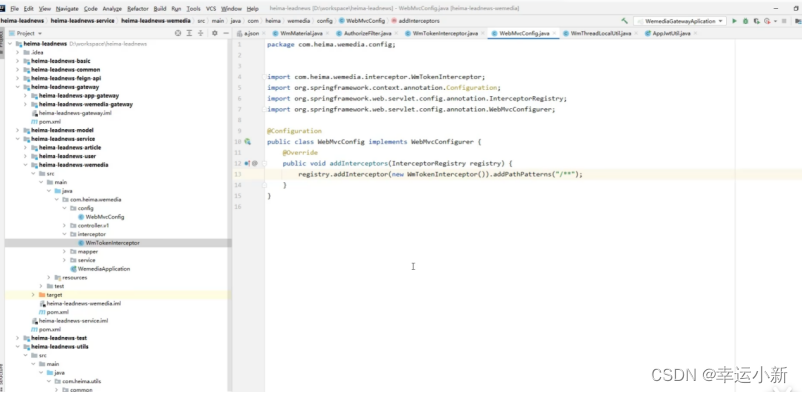Close the WebMvcConfig.java tab
The height and width of the screenshot is (393, 803).
coord(554,33)
